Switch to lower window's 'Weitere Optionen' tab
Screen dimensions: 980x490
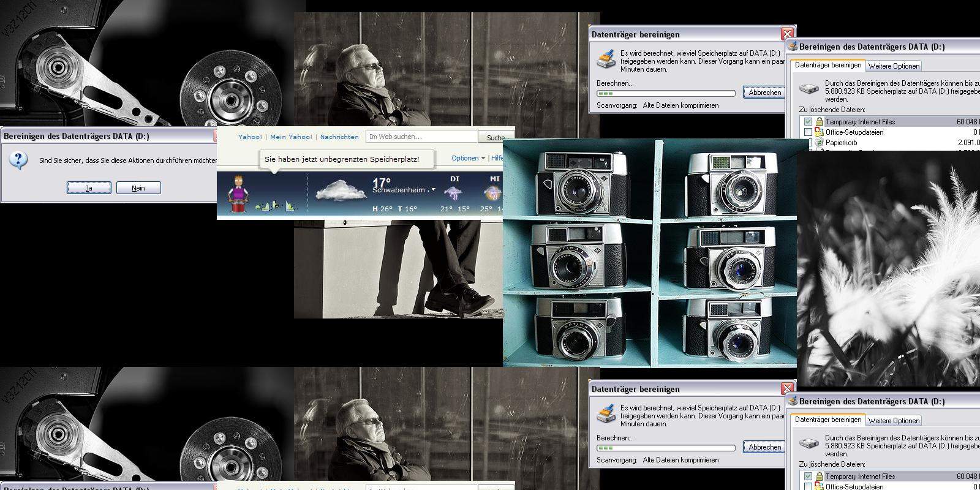click(894, 421)
